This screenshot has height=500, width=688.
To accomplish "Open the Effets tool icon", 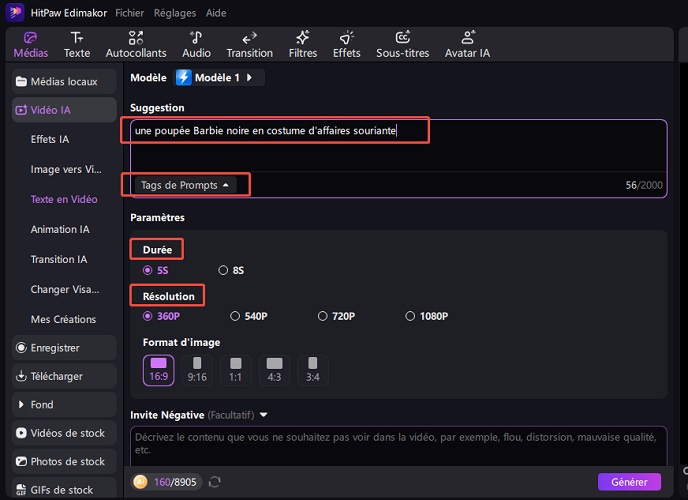I will coord(346,38).
